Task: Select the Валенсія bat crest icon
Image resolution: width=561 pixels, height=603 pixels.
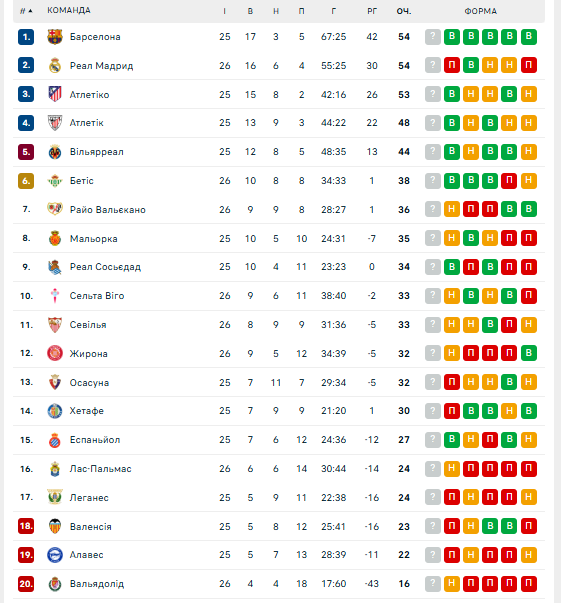Action: tap(55, 526)
